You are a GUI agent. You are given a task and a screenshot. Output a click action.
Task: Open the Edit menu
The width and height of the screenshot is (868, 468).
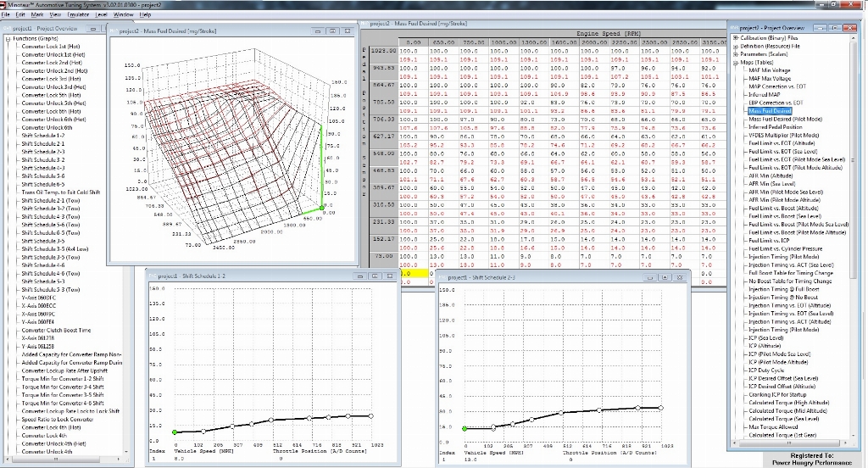[x=20, y=14]
